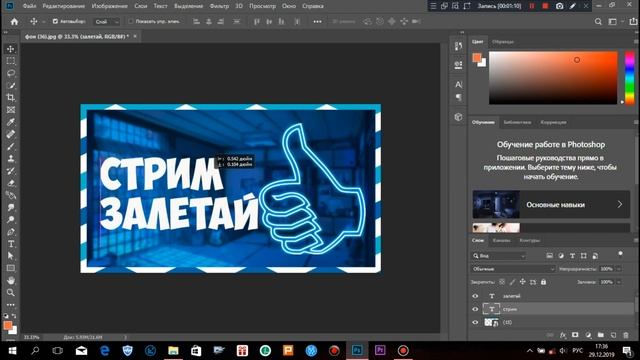Switch to the Библиотеки tab
Image resolution: width=640 pixels, height=360 pixels.
coord(517,122)
